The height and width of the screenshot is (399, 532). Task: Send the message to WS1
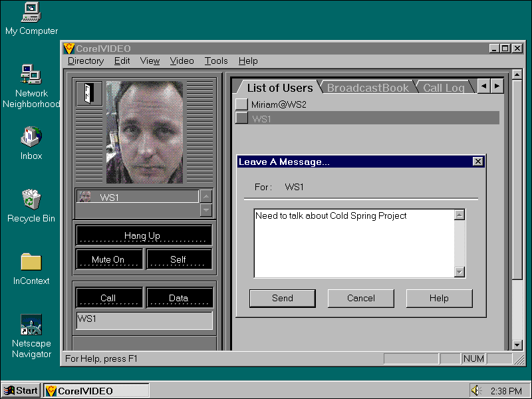[282, 298]
